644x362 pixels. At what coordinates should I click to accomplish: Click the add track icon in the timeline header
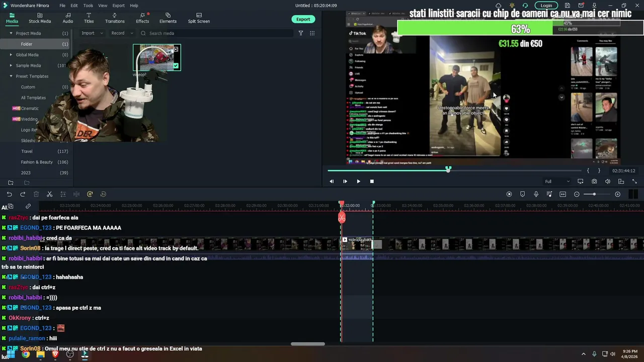(11, 206)
